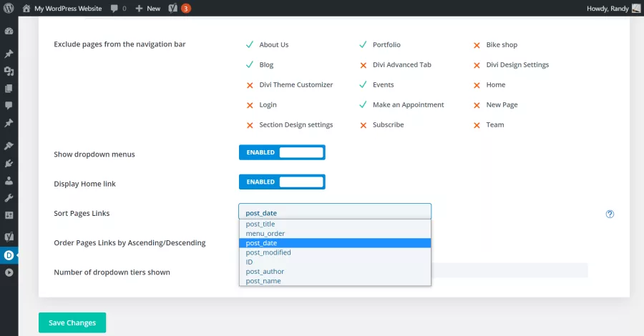Image resolution: width=644 pixels, height=336 pixels.
Task: Open Yoast SEO admin bar icon
Action: pos(173,8)
